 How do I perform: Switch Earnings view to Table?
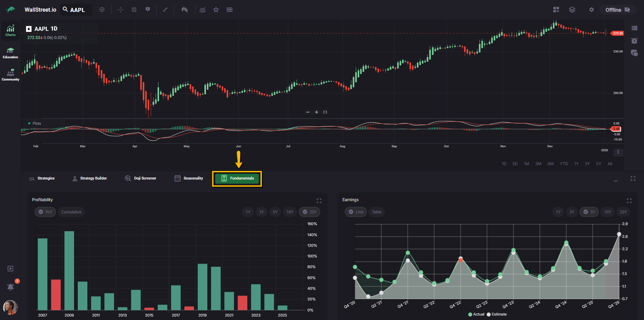pyautogui.click(x=377, y=212)
